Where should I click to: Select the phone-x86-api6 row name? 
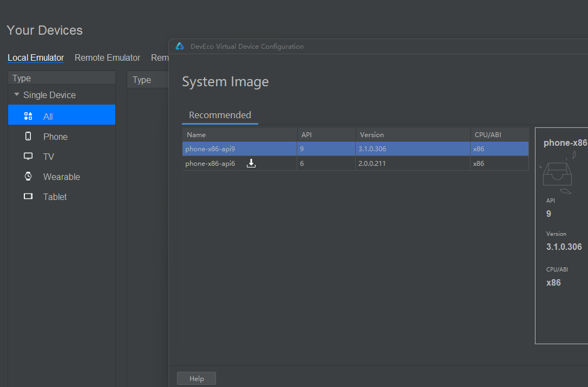pyautogui.click(x=210, y=163)
